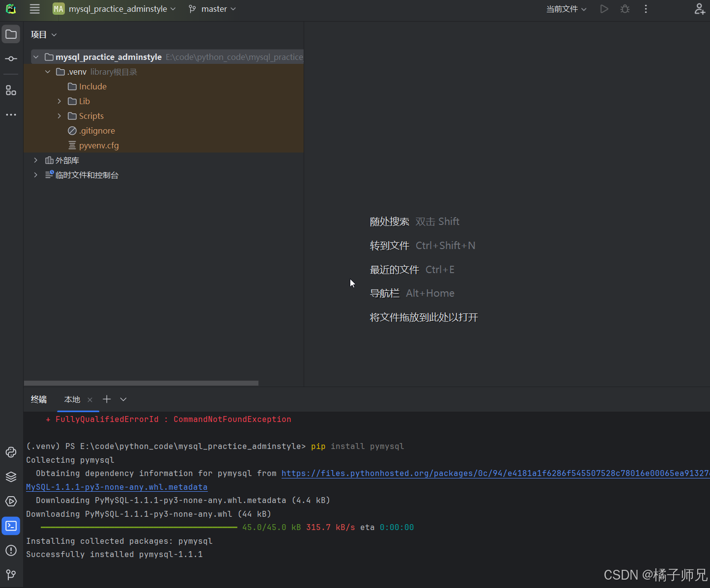Viewport: 710px width, 588px height.
Task: Click the PyCharm logo icon
Action: [x=11, y=9]
